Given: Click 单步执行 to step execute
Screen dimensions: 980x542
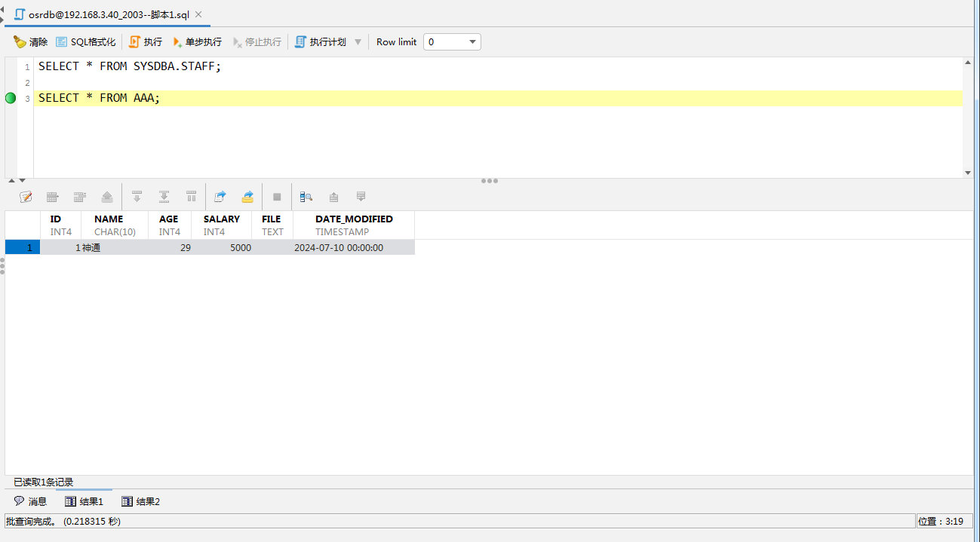Looking at the screenshot, I should click(x=197, y=42).
